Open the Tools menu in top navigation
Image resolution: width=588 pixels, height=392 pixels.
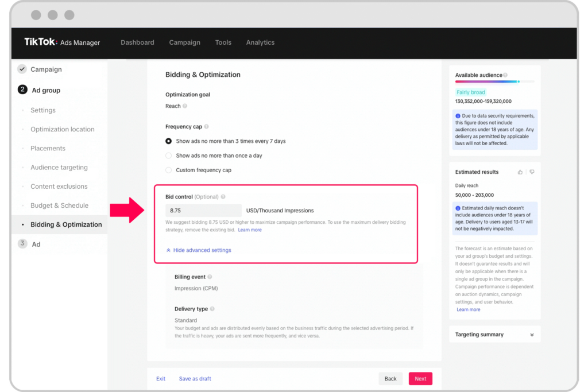(x=223, y=42)
